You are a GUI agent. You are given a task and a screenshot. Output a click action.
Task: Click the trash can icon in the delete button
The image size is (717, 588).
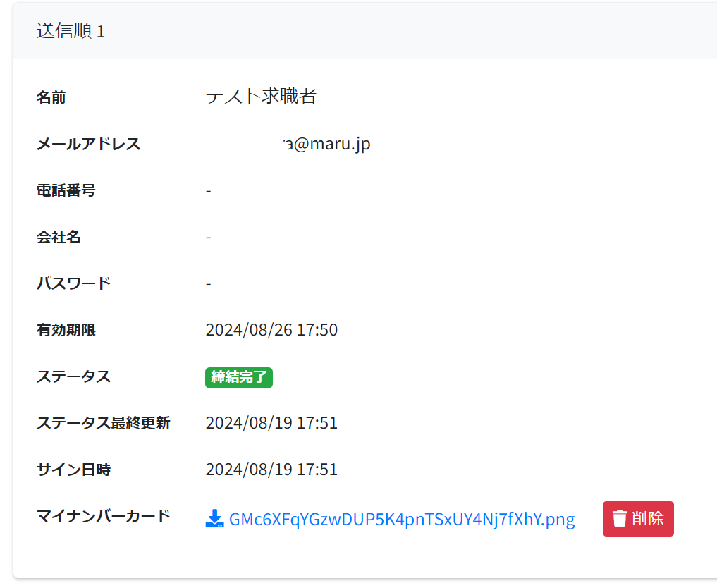click(620, 519)
